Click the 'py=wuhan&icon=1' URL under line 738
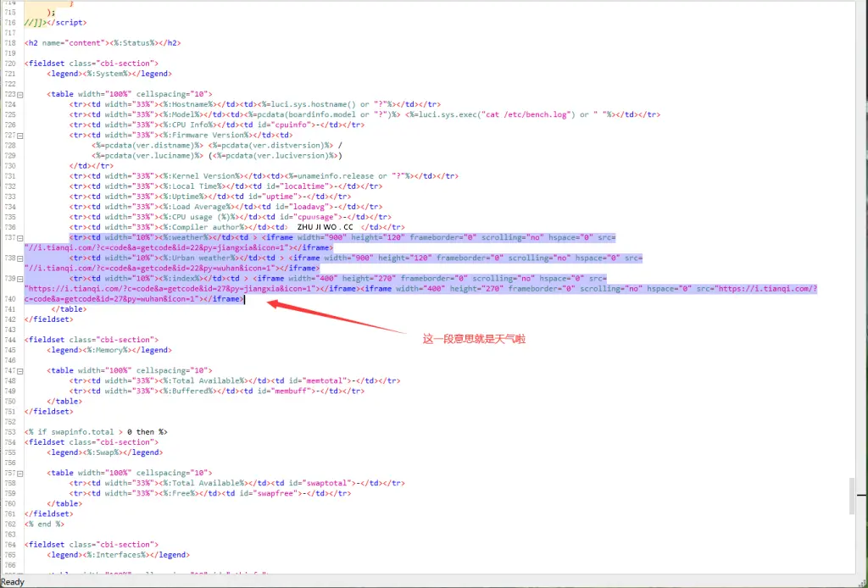Screen dimensions: 868x588 point(237,269)
